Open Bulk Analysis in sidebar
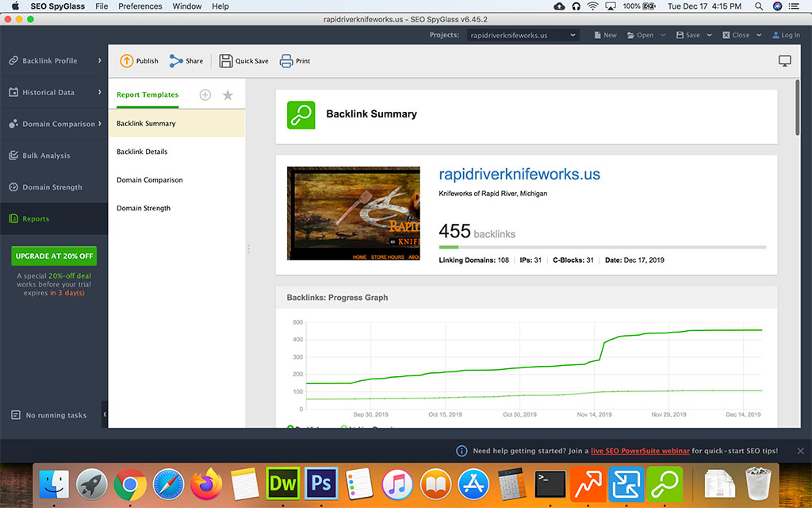 click(x=54, y=156)
